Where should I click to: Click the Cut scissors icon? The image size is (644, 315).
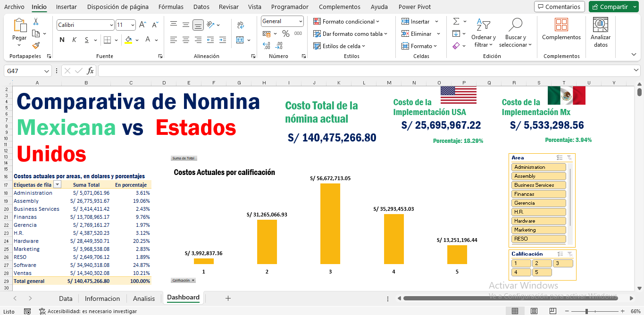(36, 22)
